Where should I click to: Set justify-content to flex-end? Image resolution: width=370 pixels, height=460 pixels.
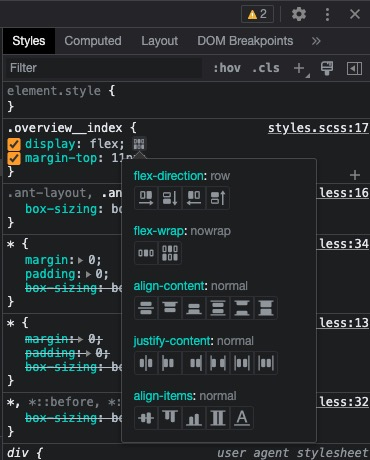tap(194, 363)
